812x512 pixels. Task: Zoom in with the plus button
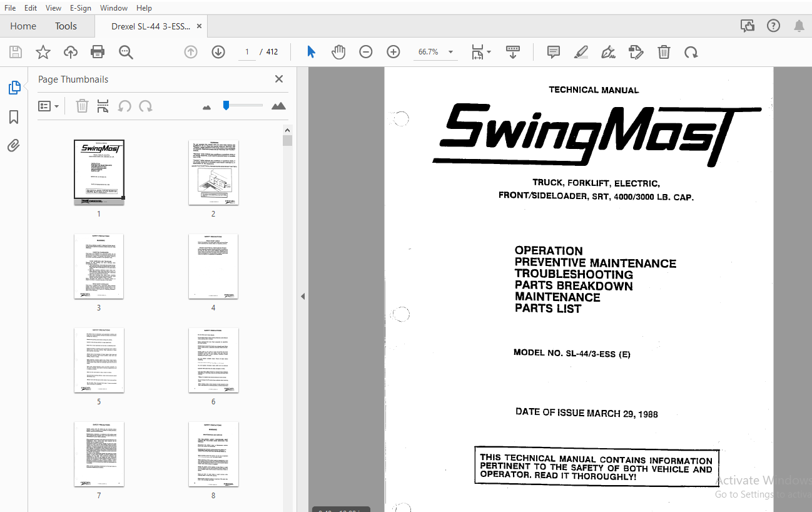(x=393, y=52)
